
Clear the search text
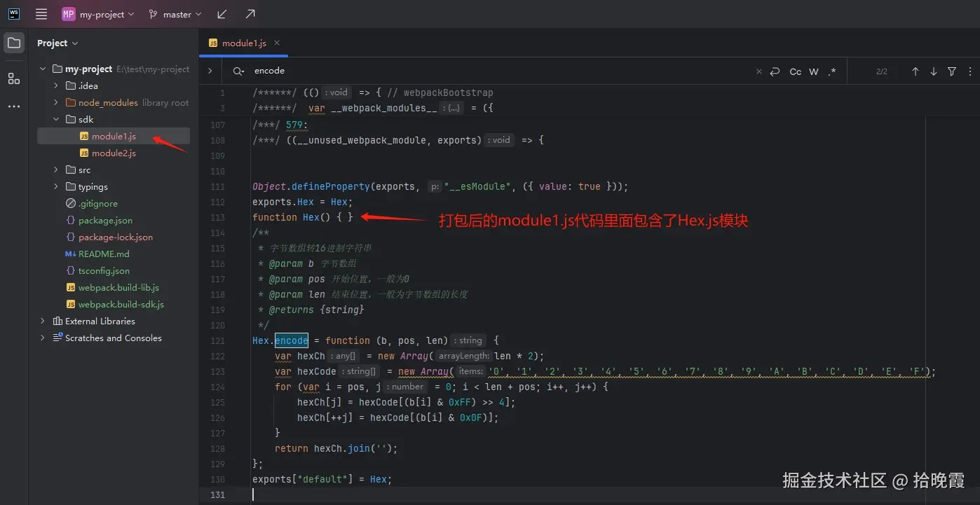pos(758,71)
